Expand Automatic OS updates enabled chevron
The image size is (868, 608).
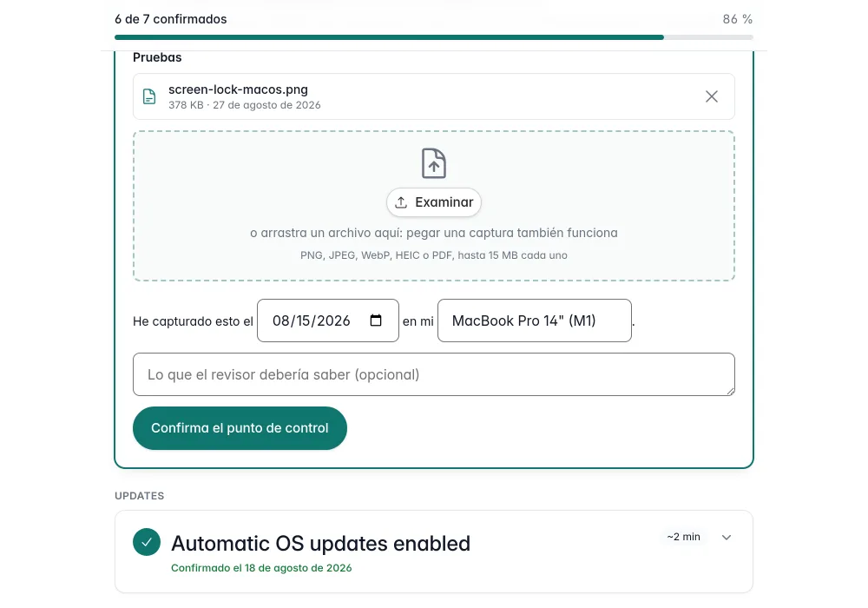coord(727,537)
